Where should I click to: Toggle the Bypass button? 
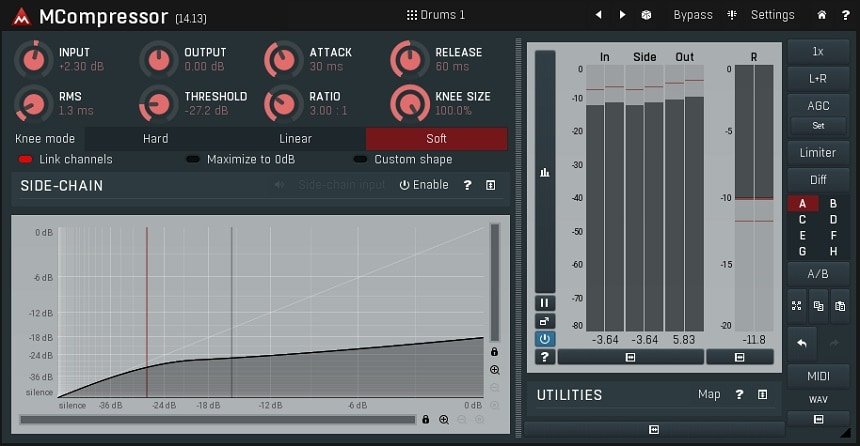click(693, 15)
